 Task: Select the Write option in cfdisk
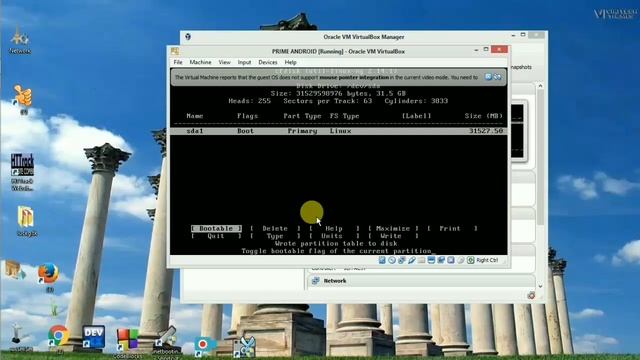[393, 236]
